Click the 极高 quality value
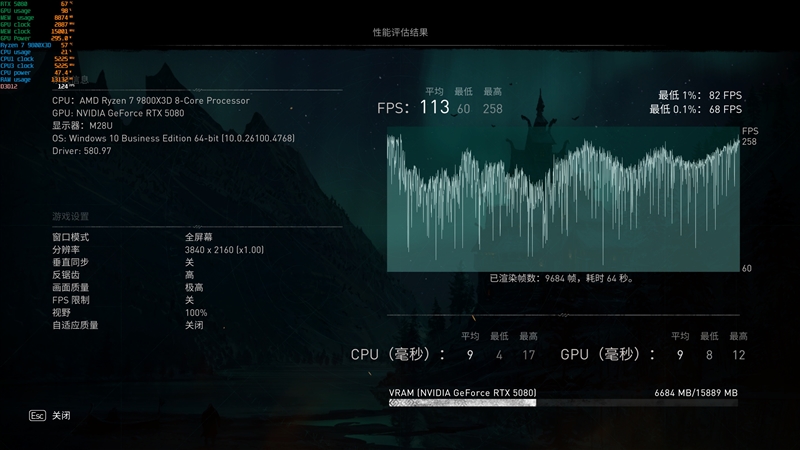This screenshot has width=800, height=450. click(194, 288)
